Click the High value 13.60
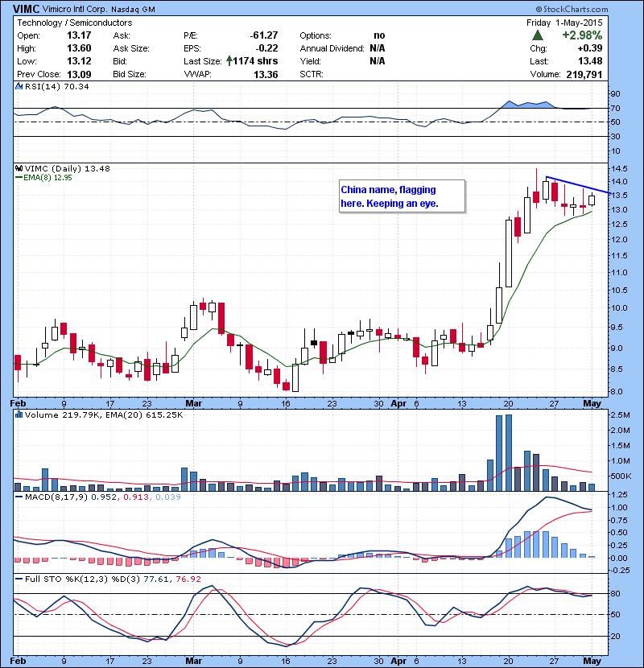Image resolution: width=644 pixels, height=668 pixels. coord(79,48)
